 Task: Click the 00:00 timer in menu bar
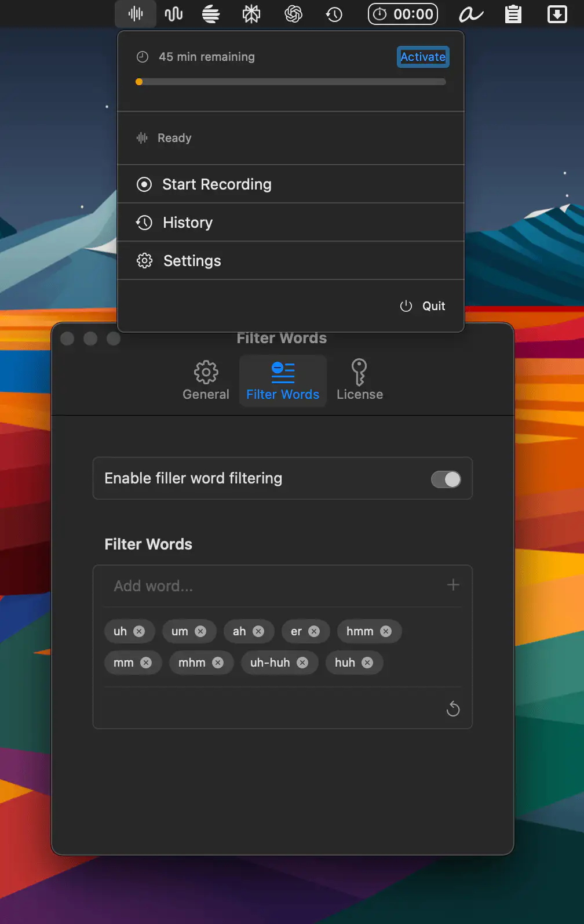403,14
